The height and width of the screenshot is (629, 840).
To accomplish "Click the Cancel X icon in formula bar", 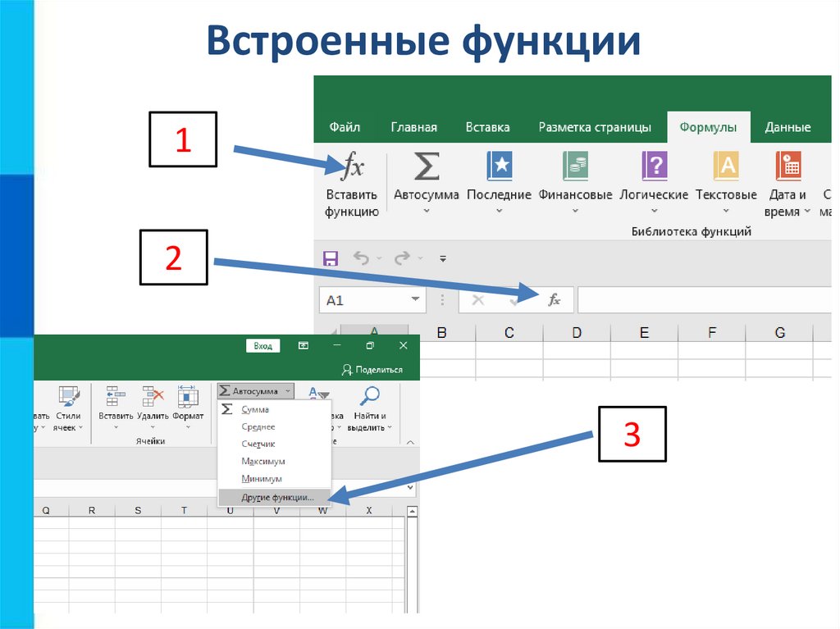I will 478,300.
